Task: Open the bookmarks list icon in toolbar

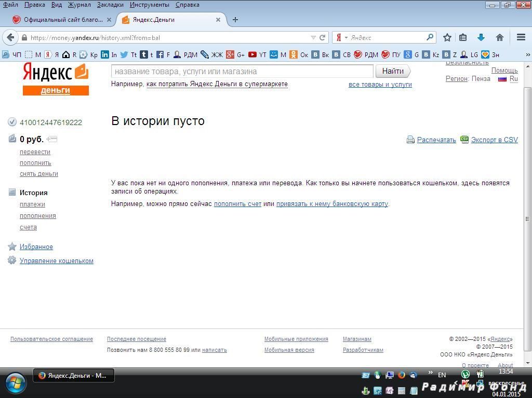Action: 463,37
